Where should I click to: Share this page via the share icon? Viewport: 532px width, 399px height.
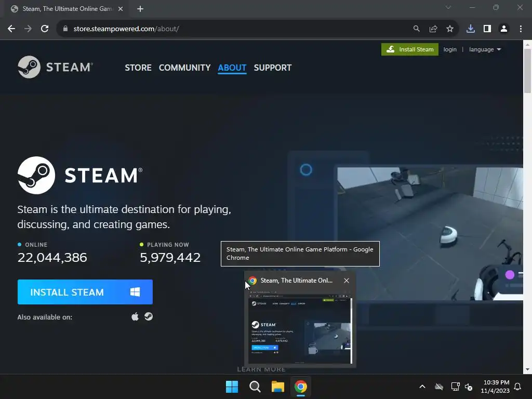(x=433, y=29)
